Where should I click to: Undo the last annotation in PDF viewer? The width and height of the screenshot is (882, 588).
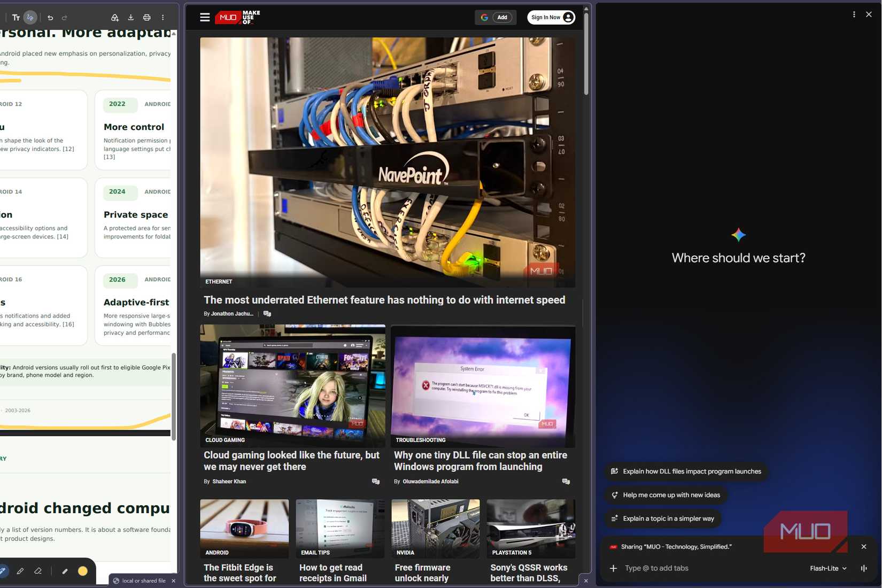pos(50,18)
